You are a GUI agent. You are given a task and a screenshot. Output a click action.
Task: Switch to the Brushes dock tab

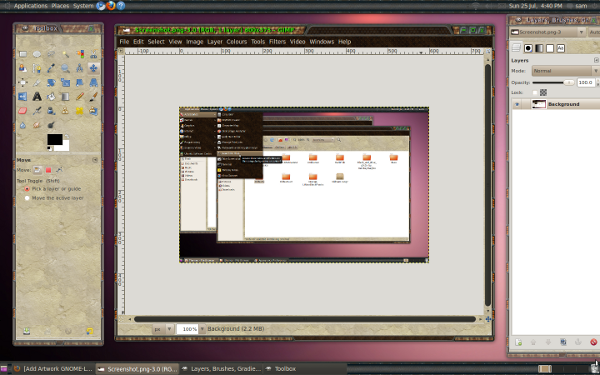click(x=528, y=48)
